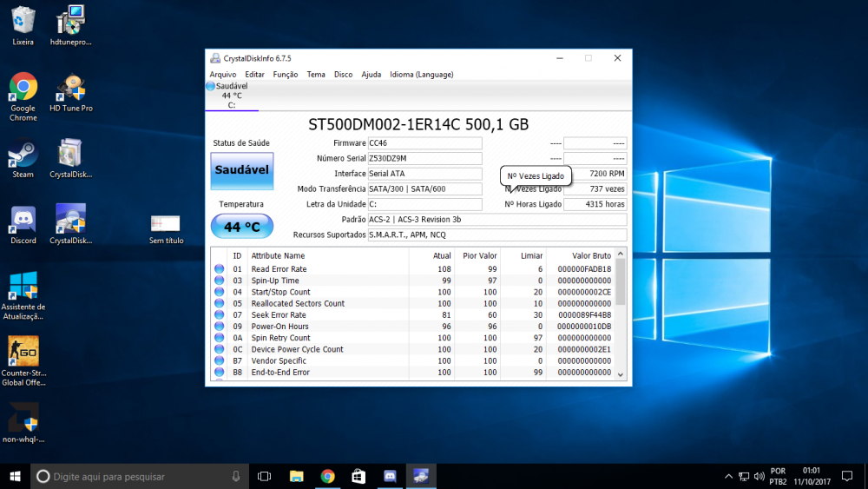
Task: Open the Função menu
Action: [286, 75]
